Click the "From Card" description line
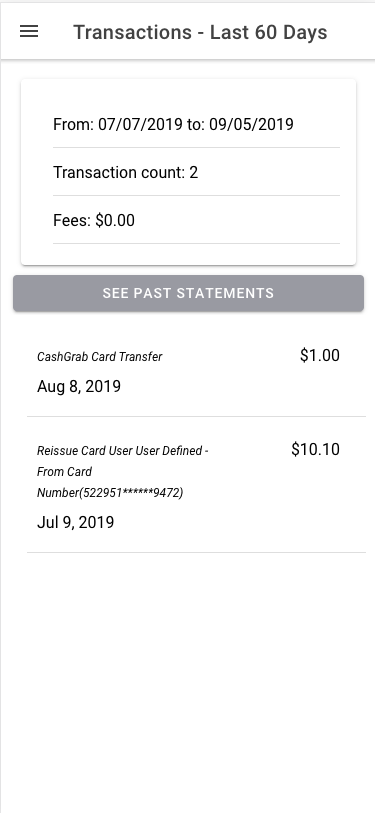 [x=64, y=472]
